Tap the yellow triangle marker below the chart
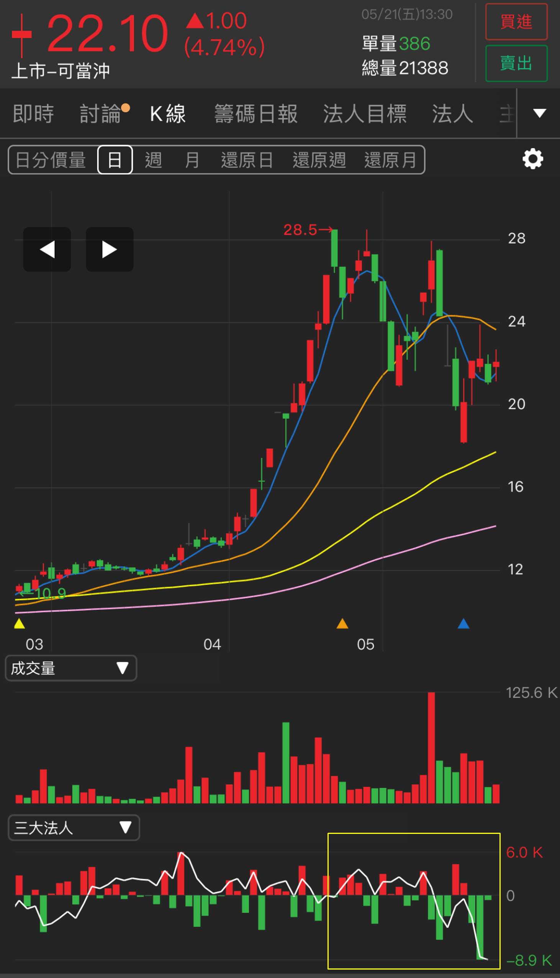The width and height of the screenshot is (560, 978). coord(19,623)
